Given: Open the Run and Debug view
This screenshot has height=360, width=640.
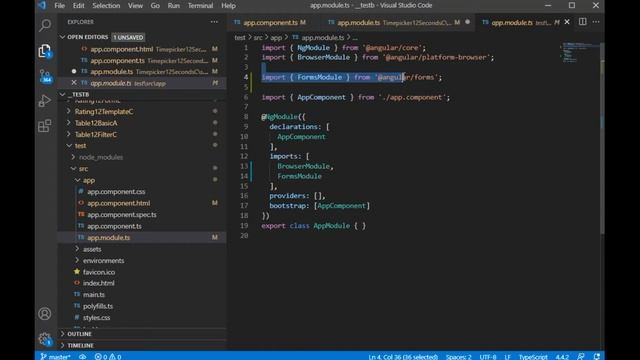Looking at the screenshot, I should (45, 100).
